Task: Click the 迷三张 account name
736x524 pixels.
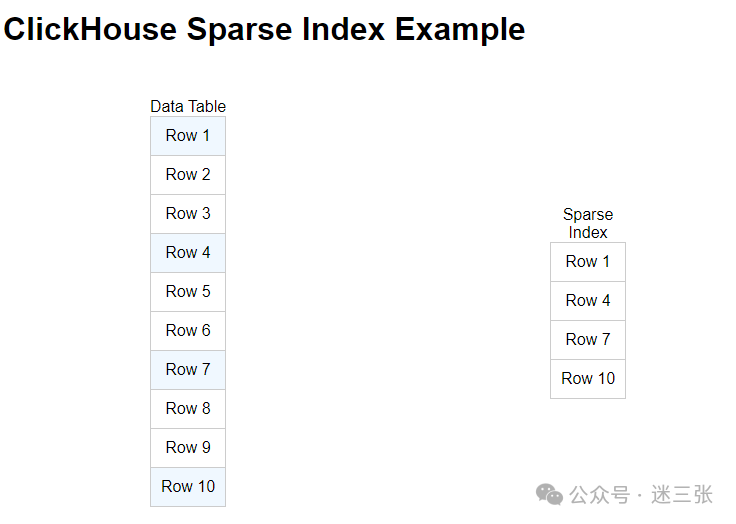Action: pos(682,495)
